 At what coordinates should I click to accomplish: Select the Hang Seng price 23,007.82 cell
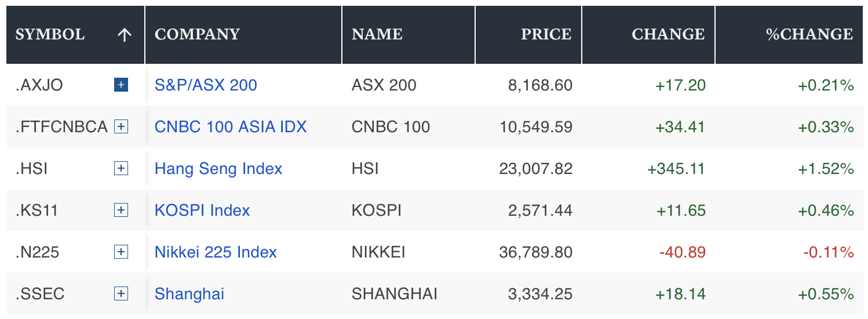coord(535,169)
